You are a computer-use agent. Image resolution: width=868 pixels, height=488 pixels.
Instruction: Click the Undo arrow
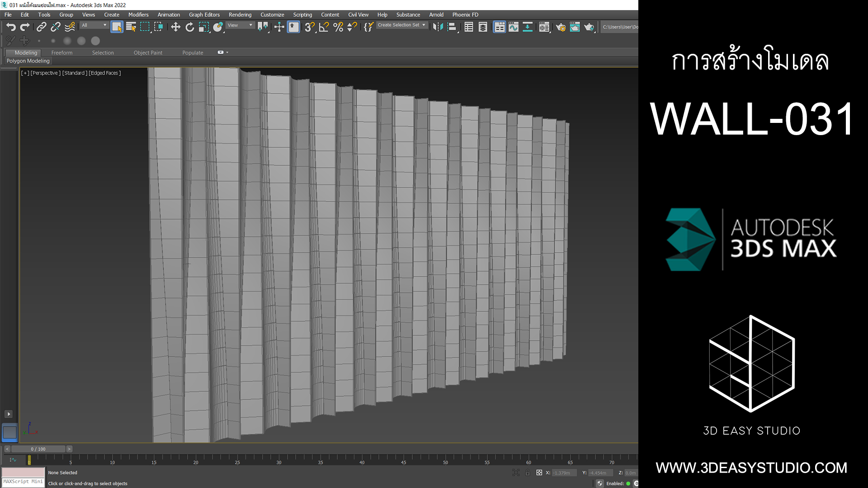coord(11,27)
